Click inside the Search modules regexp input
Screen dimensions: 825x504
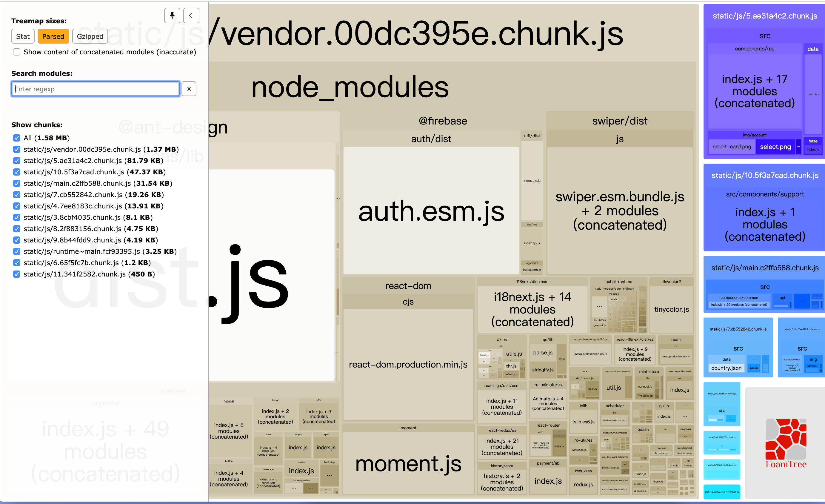(x=96, y=89)
